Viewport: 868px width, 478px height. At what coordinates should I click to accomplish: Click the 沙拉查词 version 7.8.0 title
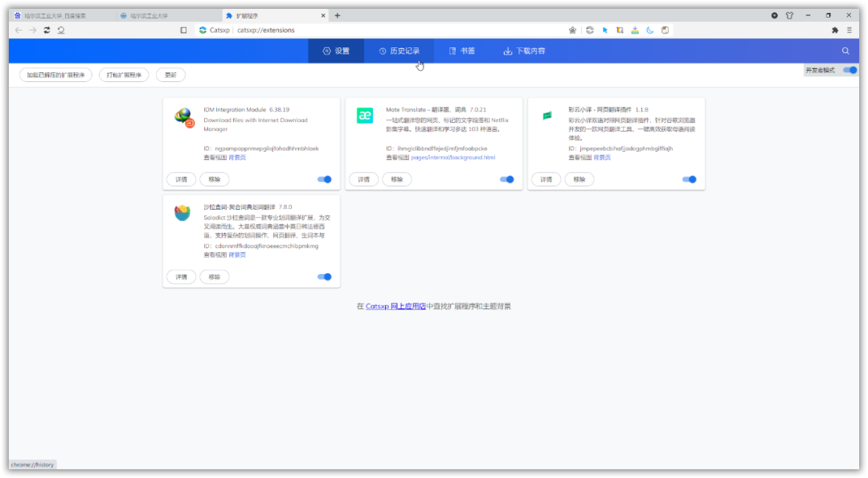248,207
